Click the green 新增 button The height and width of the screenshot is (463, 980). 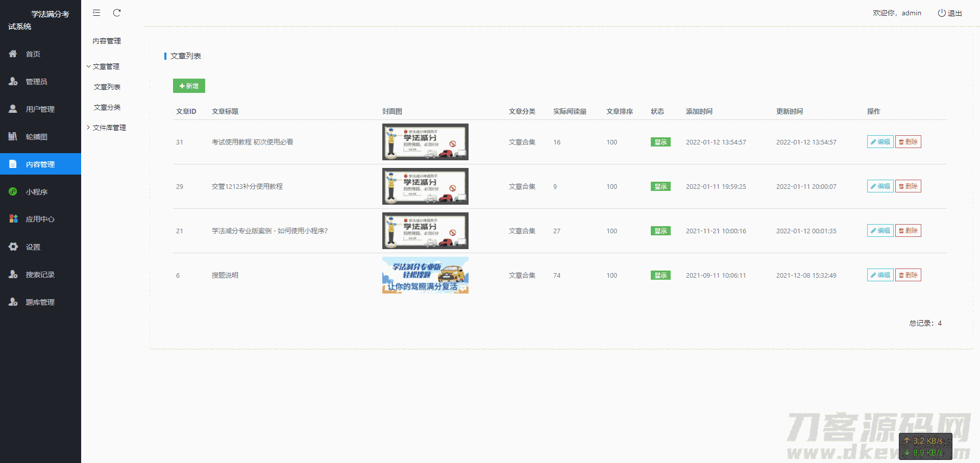coord(189,86)
